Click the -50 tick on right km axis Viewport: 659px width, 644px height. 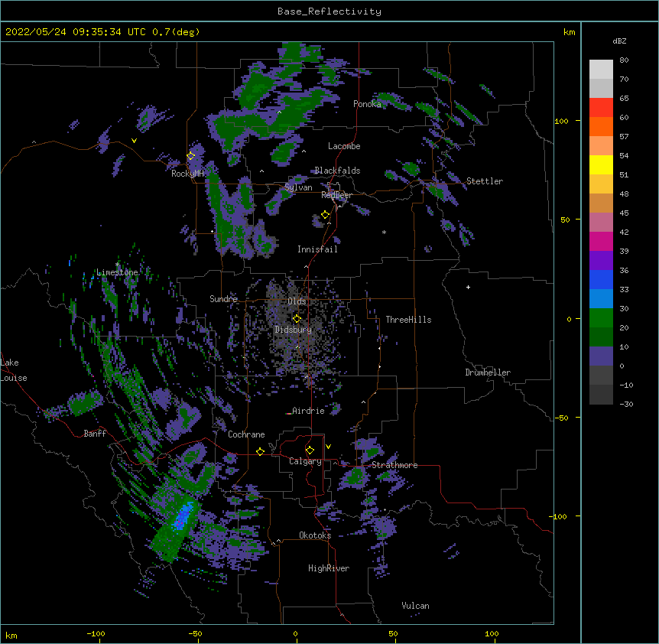point(561,418)
